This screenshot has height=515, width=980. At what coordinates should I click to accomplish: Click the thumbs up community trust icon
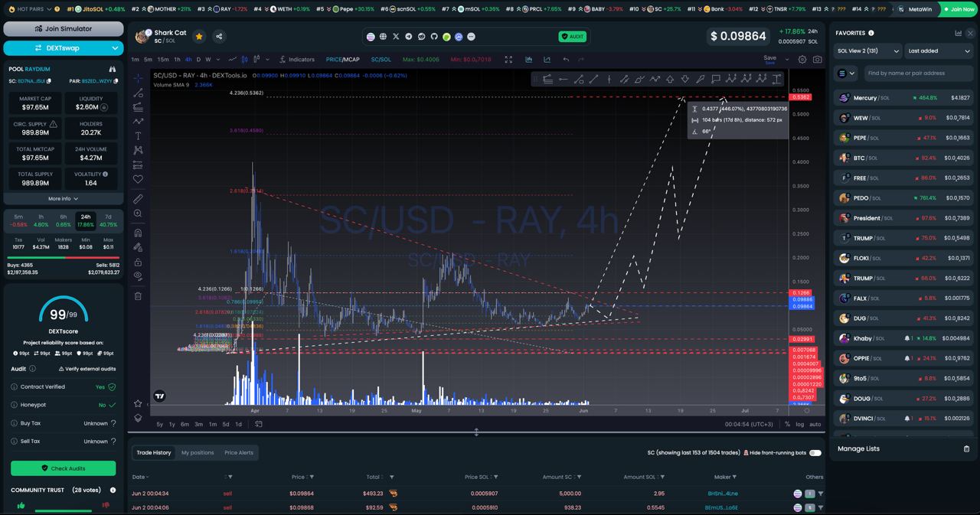tap(21, 505)
